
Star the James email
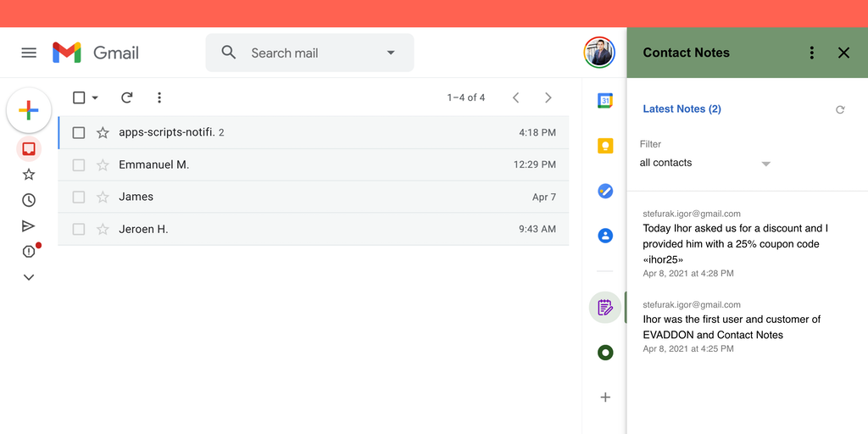[x=103, y=197]
